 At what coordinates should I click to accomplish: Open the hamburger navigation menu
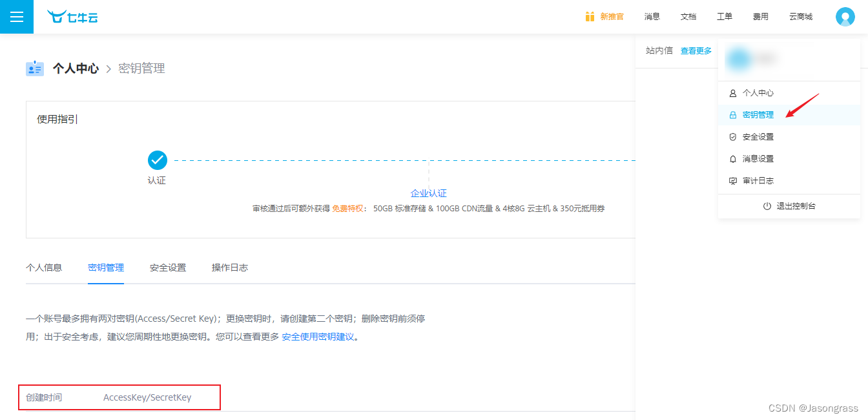(x=16, y=16)
